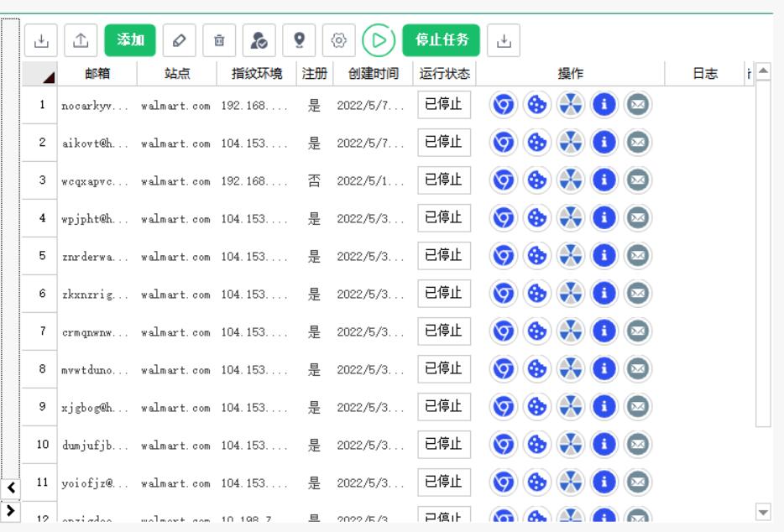Click the scrollbar down arrow

click(x=763, y=512)
